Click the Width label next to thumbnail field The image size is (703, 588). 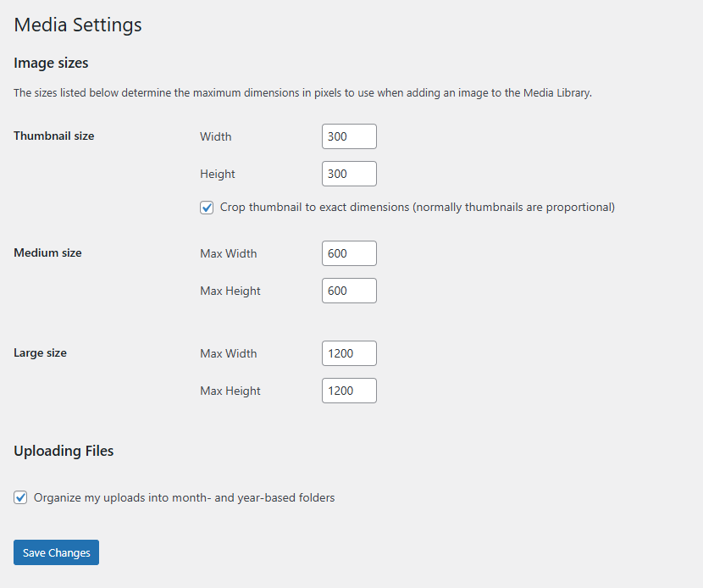(215, 136)
